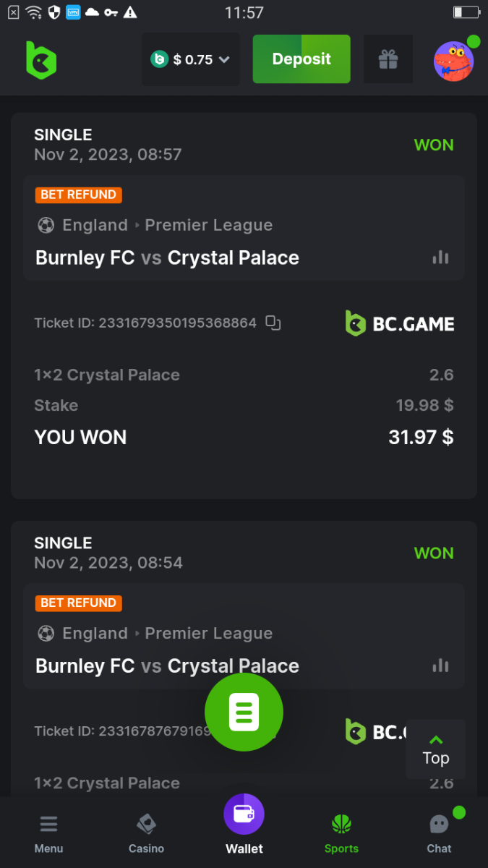This screenshot has height=868, width=488.
Task: Open the Menu hamburger tab
Action: 48,833
